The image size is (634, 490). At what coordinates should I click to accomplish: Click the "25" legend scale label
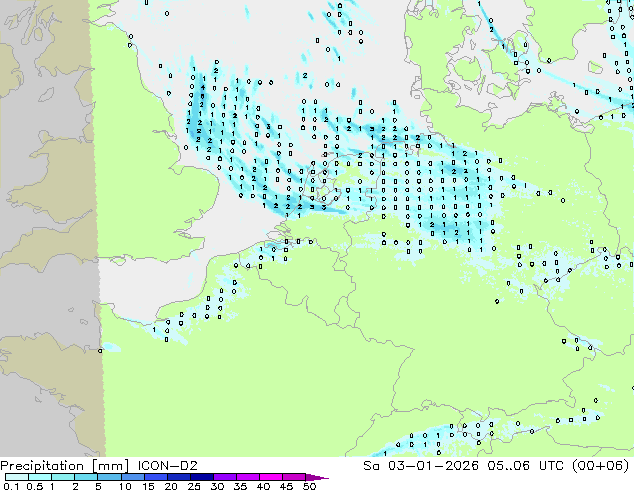194,486
